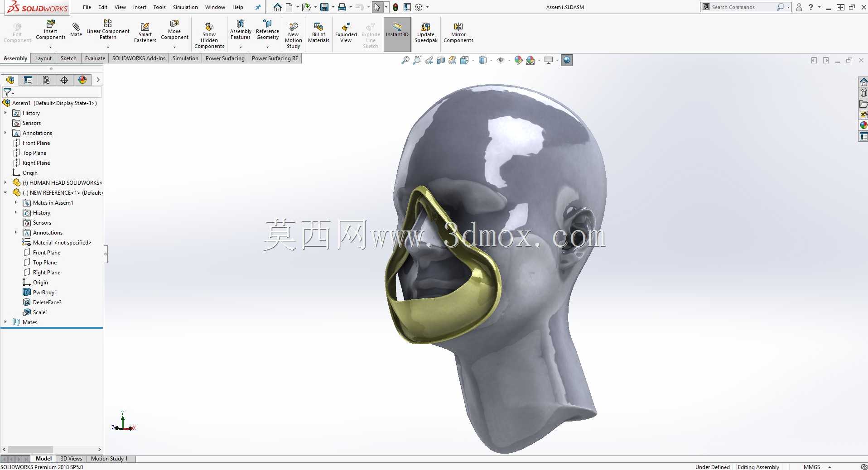The height and width of the screenshot is (470, 868).
Task: Open the Options gear icon
Action: [419, 7]
